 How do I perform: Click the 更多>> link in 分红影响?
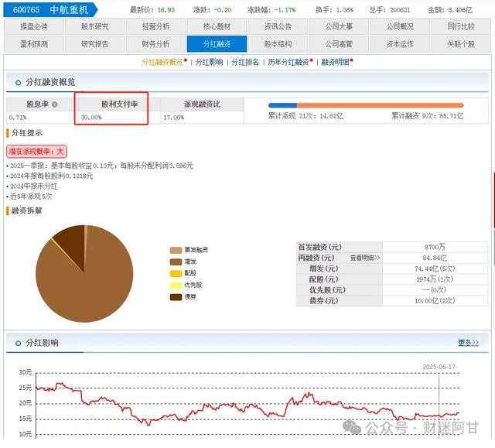point(468,343)
